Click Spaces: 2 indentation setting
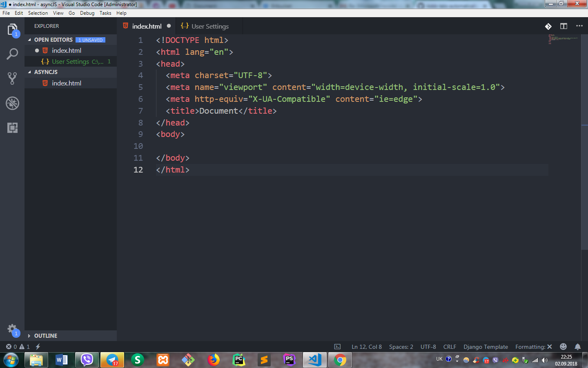 [401, 346]
